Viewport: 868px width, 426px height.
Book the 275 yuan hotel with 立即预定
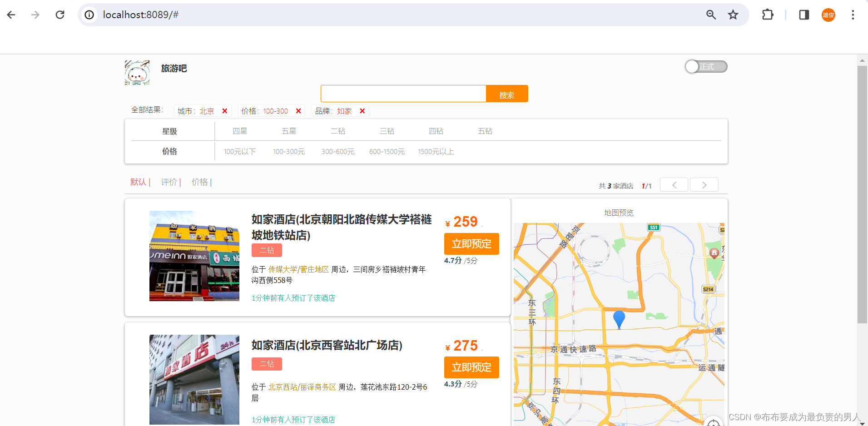471,367
